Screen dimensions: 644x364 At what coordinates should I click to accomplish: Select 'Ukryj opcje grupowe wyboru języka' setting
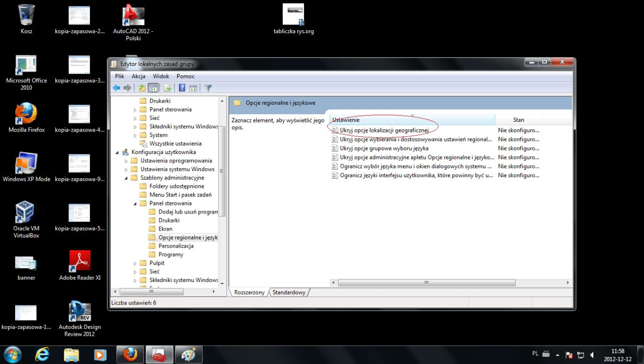pos(384,149)
